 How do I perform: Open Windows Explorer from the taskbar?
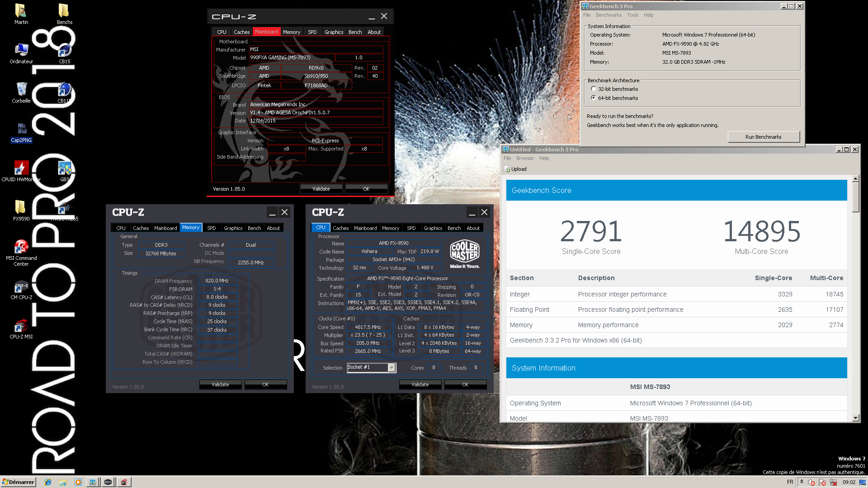point(63,482)
